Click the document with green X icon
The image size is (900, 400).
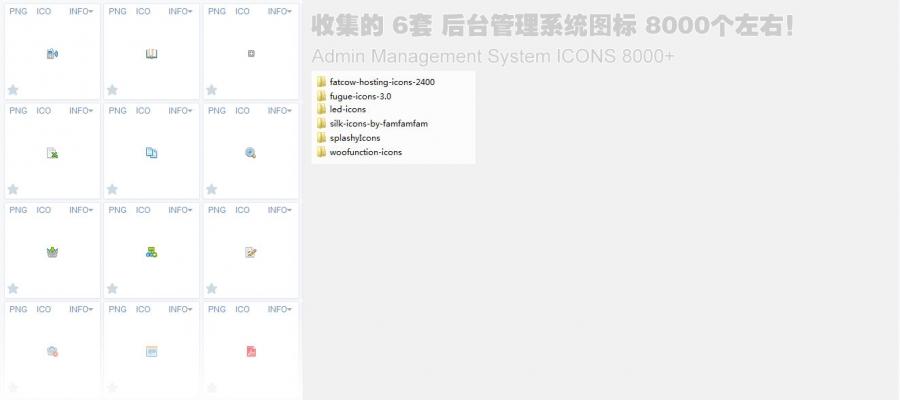[x=52, y=153]
